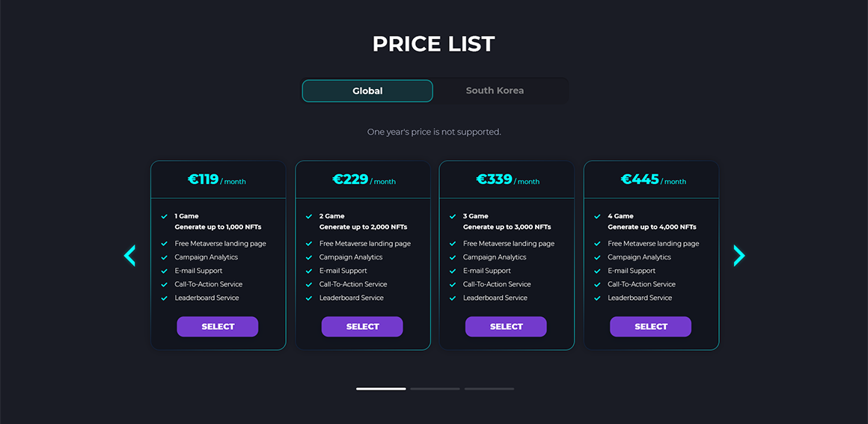
Task: Click the right carousel arrow
Action: click(739, 256)
